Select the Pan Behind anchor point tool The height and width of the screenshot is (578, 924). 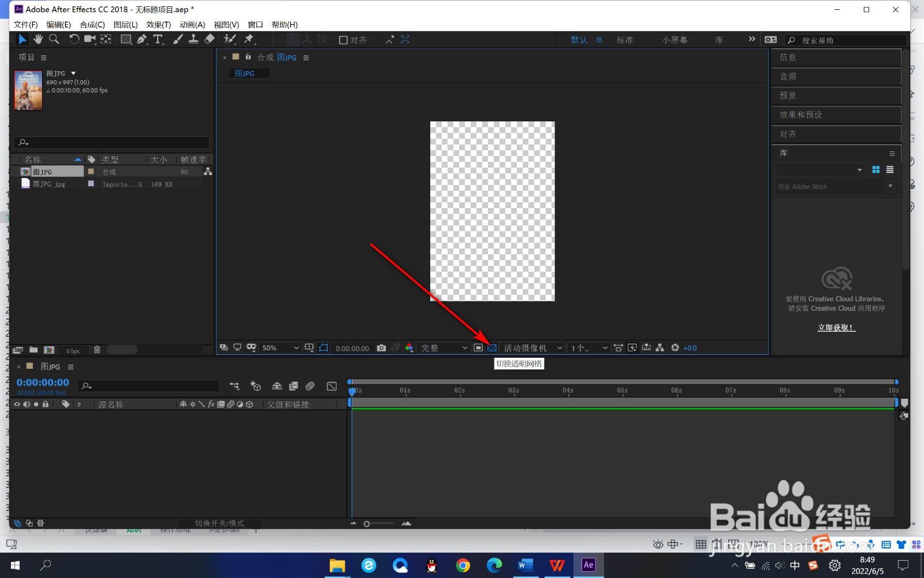pyautogui.click(x=106, y=39)
